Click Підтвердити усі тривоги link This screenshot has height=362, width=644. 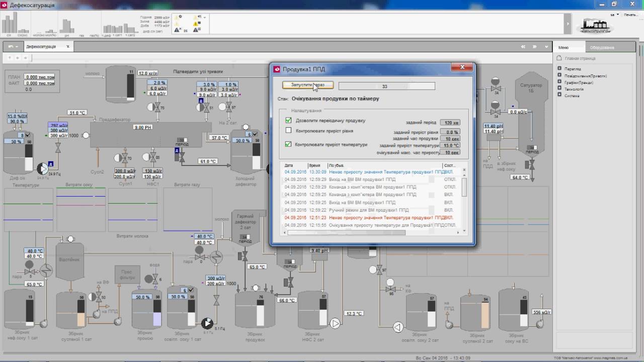pos(198,71)
